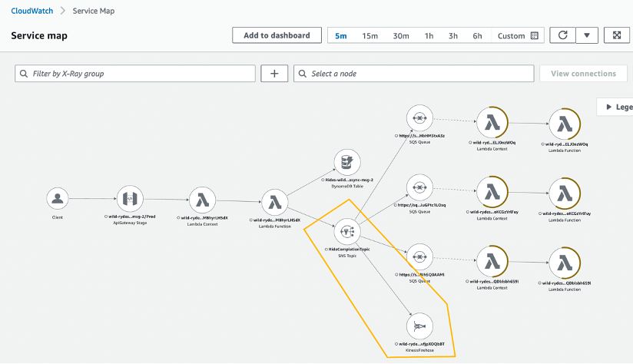
Task: Click the wild-ryde...MBhyrLHSdX Lambda Context node
Action: pyautogui.click(x=202, y=200)
